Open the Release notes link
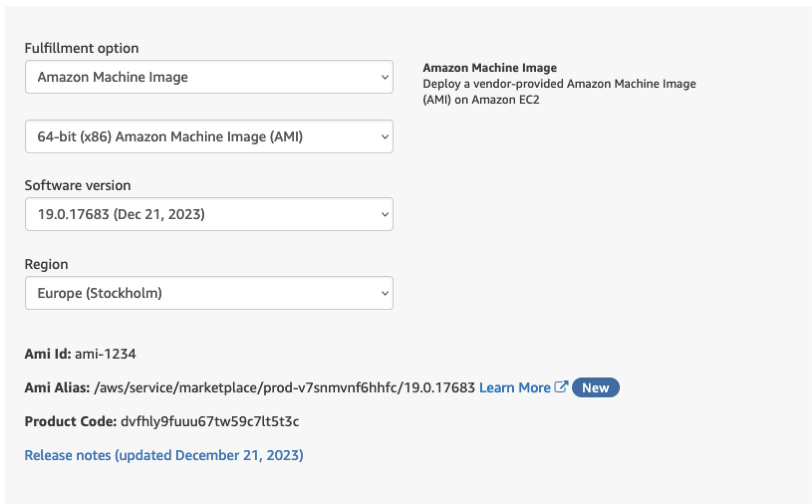Screen dimensions: 812x504 164,455
